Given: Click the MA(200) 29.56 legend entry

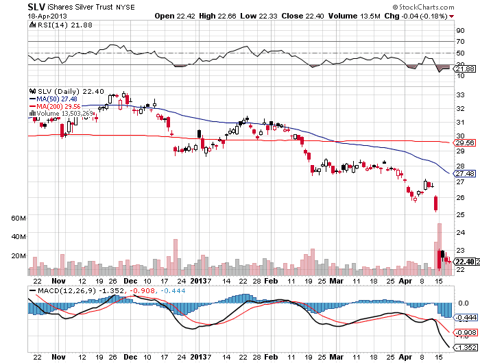Looking at the screenshot, I should pos(58,106).
